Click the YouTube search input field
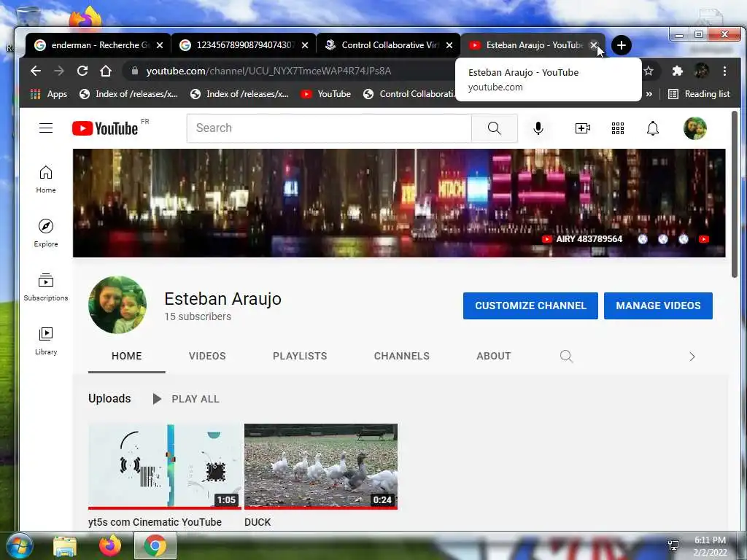747x560 pixels. 329,128
